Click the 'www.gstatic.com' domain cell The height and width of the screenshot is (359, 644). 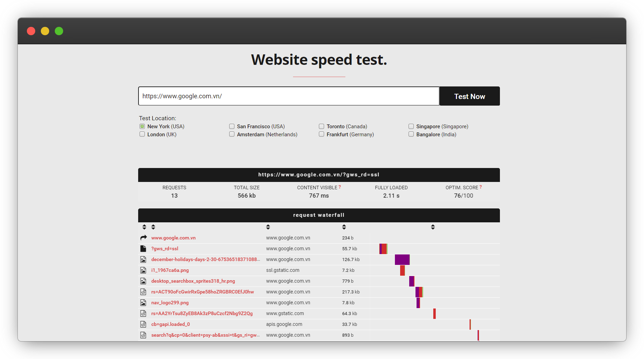pyautogui.click(x=285, y=313)
